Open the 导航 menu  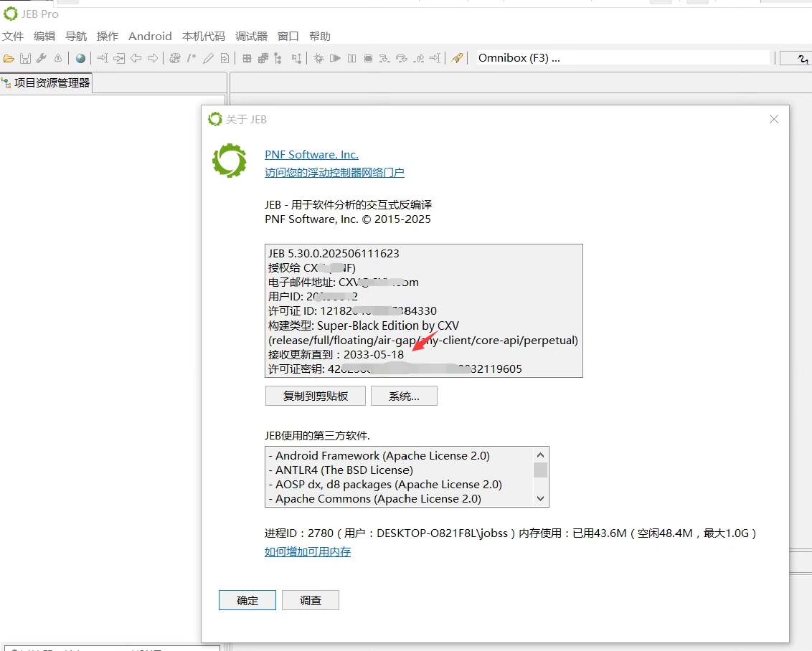(76, 37)
